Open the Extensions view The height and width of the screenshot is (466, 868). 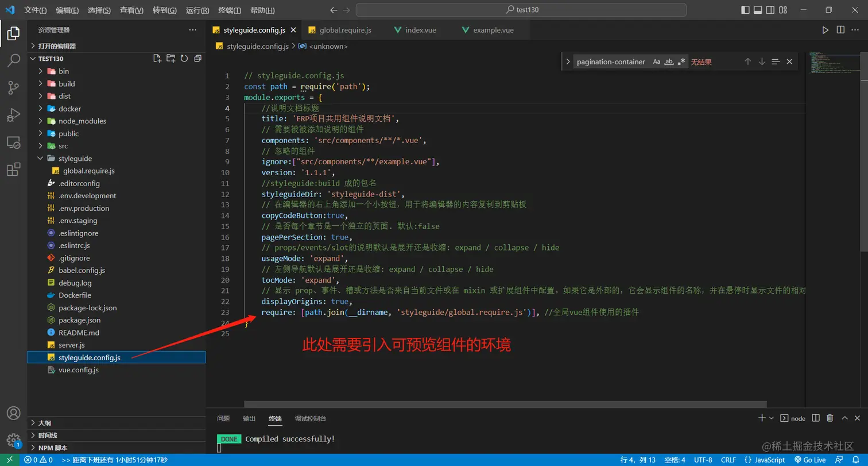click(x=13, y=169)
